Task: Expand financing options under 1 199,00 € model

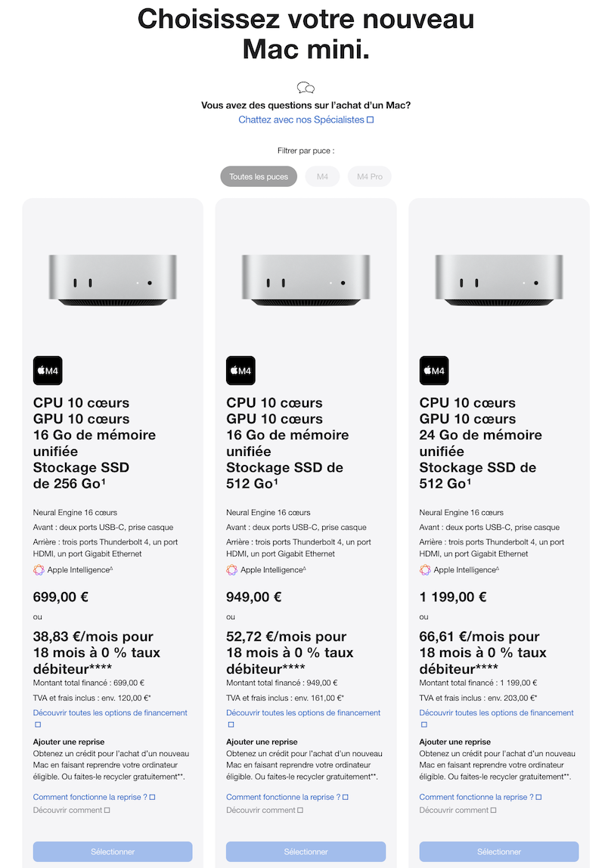Action: 496,713
